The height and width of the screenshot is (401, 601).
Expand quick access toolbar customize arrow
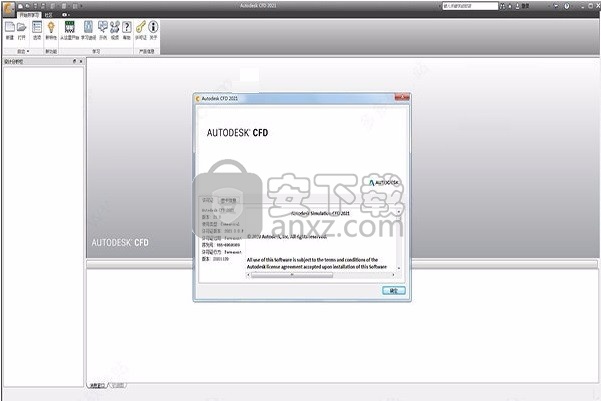82,6
